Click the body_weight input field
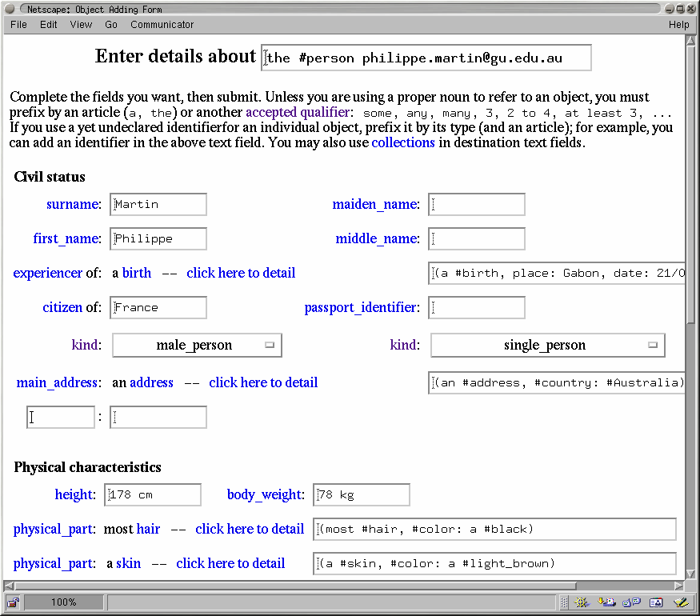700x616 pixels. (362, 494)
